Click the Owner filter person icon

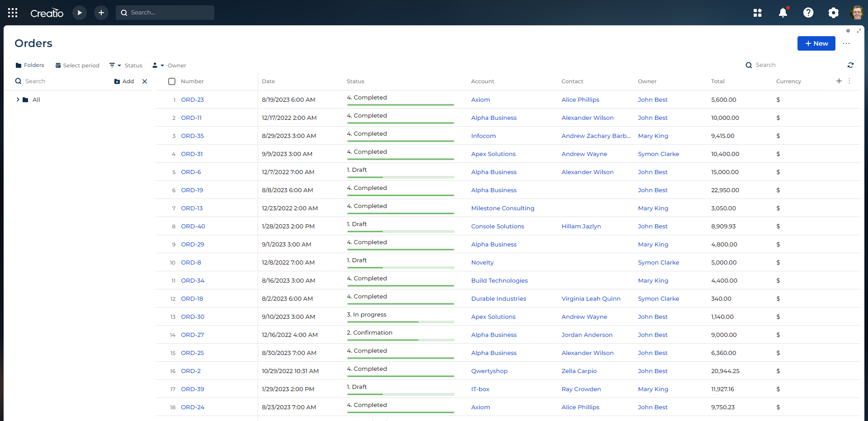tap(155, 65)
